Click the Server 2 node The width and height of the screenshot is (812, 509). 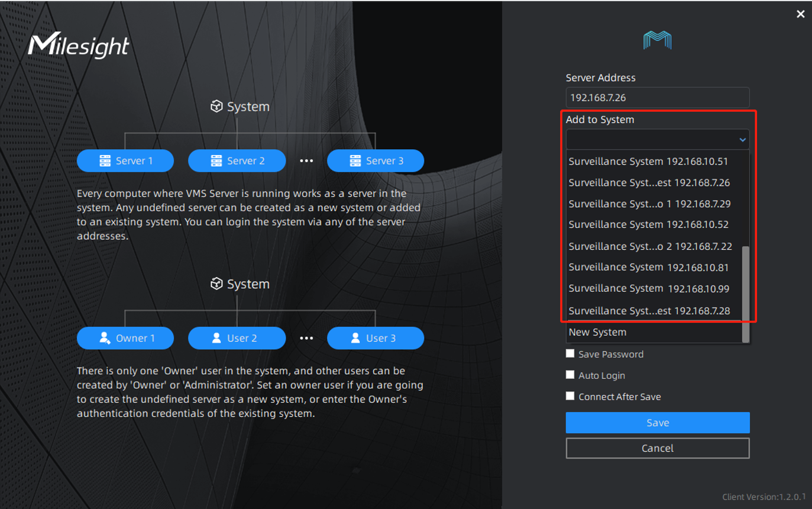[237, 160]
